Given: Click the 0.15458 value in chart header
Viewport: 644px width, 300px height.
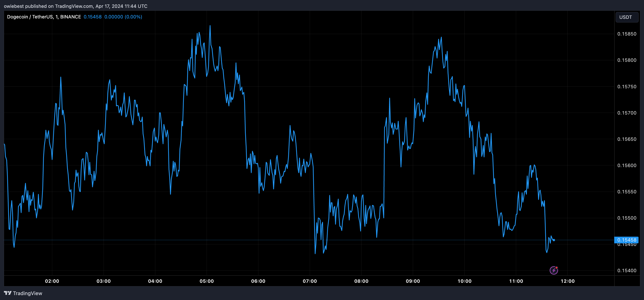Looking at the screenshot, I should (x=93, y=17).
